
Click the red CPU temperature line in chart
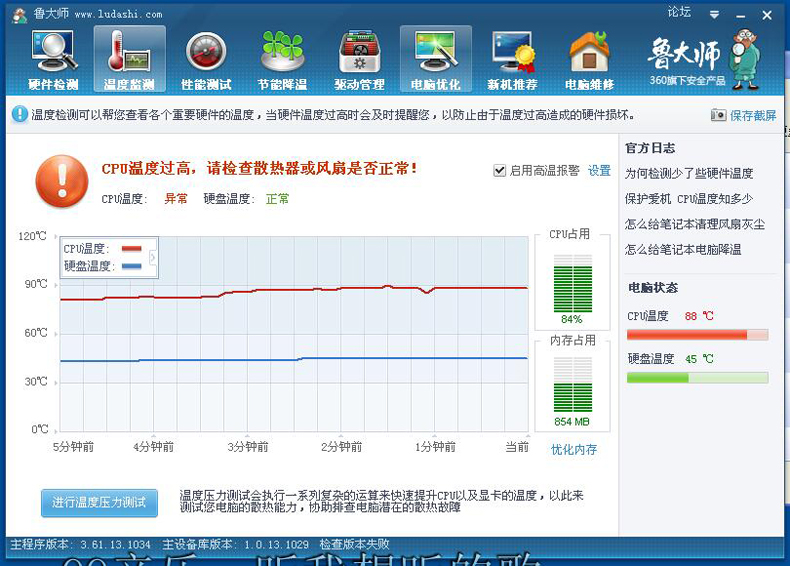[x=294, y=290]
